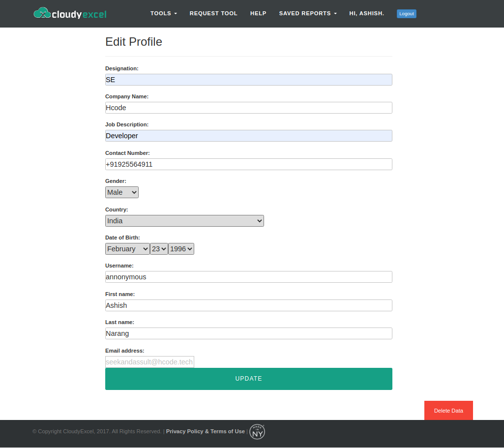
Task: Edit the Job Description field
Action: click(x=248, y=136)
